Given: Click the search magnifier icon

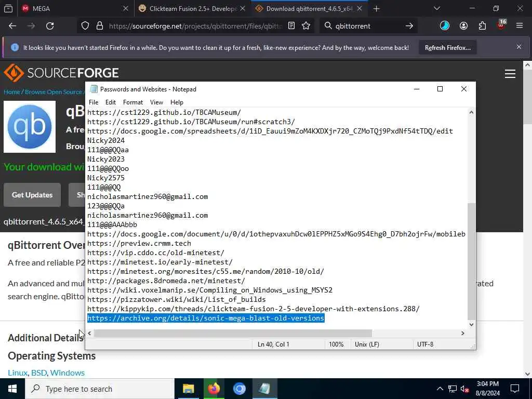Looking at the screenshot, I should pos(328,26).
